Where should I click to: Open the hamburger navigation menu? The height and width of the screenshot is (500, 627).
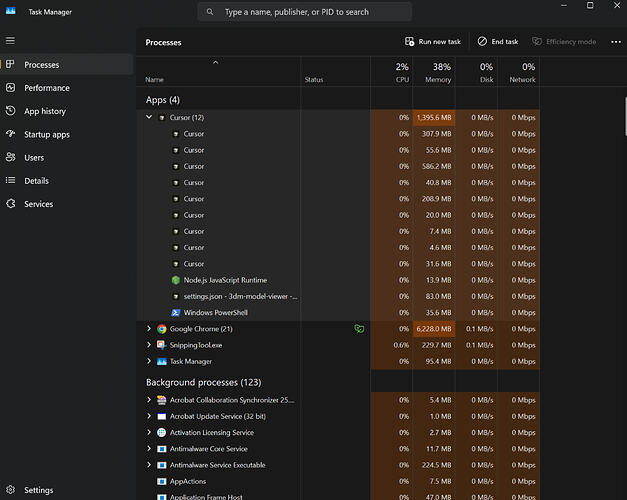(x=10, y=40)
